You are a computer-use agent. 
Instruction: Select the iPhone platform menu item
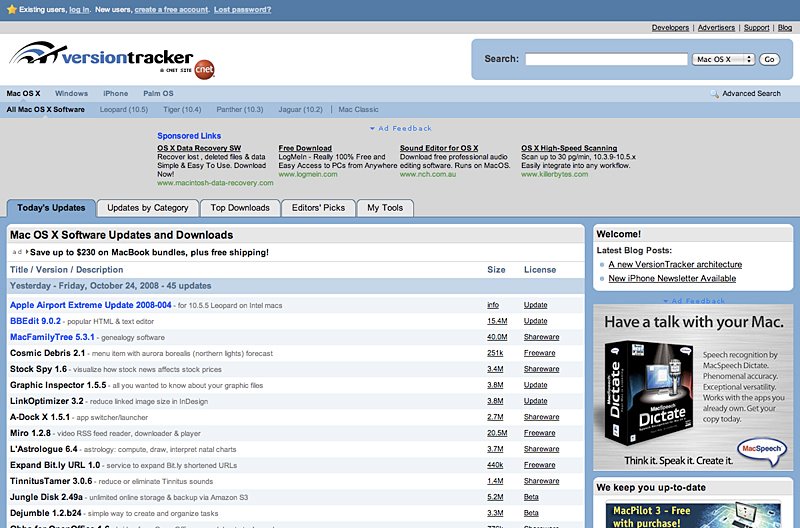pos(116,93)
